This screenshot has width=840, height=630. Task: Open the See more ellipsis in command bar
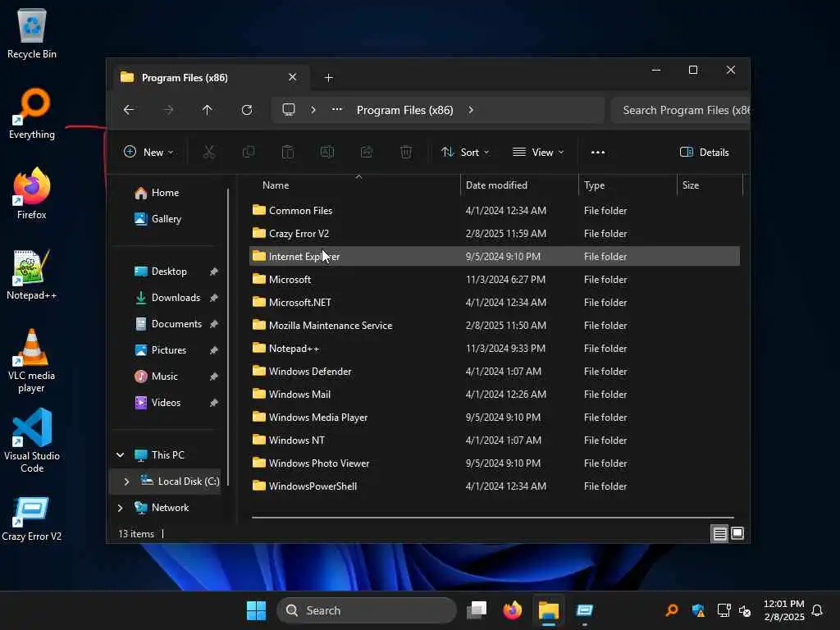coord(598,152)
